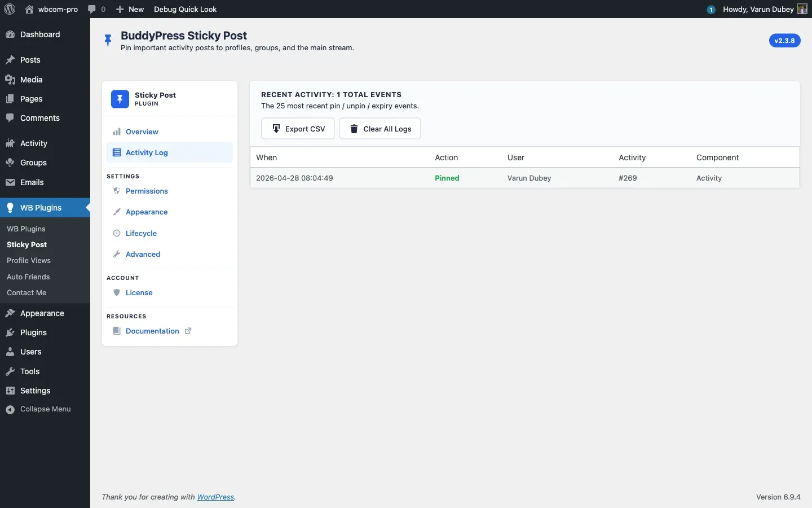812x508 pixels.
Task: Open the notification badge showing 1
Action: pyautogui.click(x=712, y=10)
